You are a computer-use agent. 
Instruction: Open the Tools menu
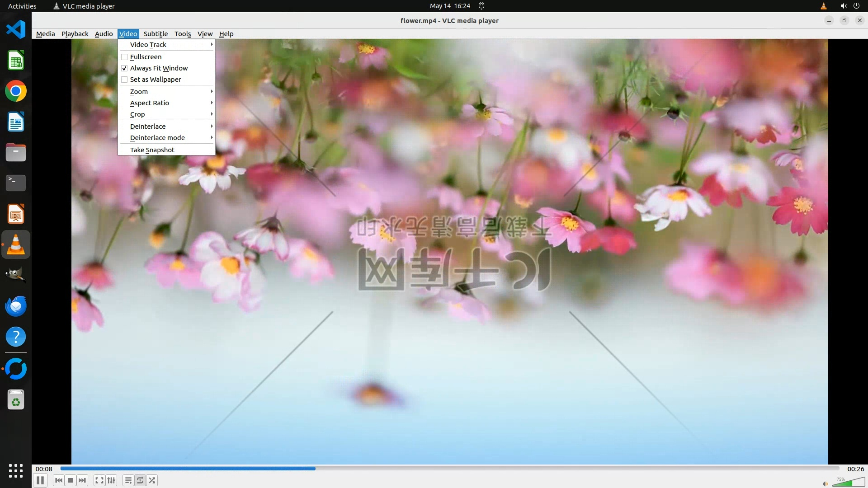(x=183, y=34)
